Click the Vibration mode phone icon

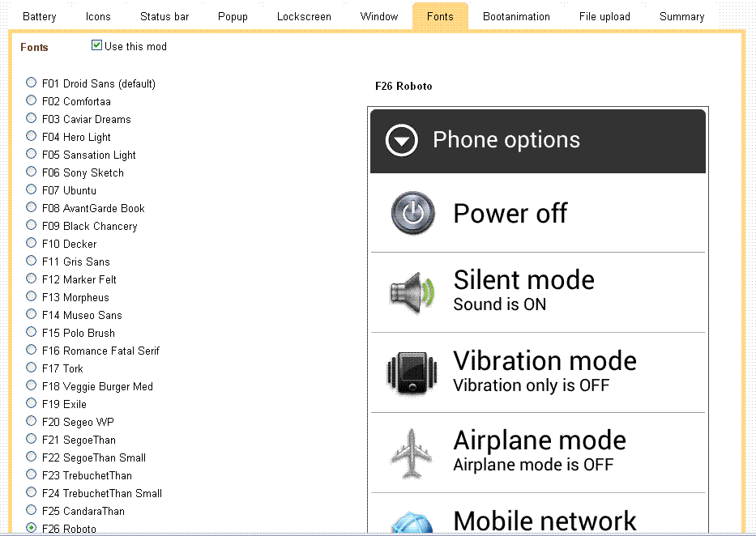pos(412,373)
